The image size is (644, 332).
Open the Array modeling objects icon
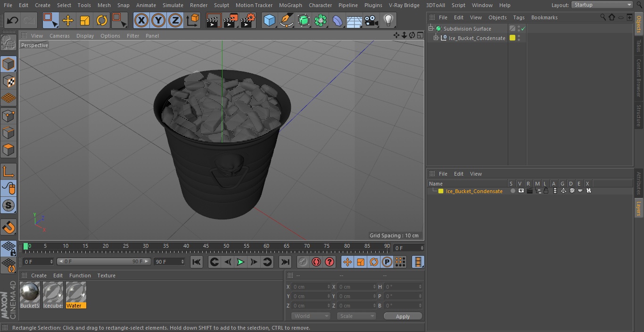click(x=321, y=20)
